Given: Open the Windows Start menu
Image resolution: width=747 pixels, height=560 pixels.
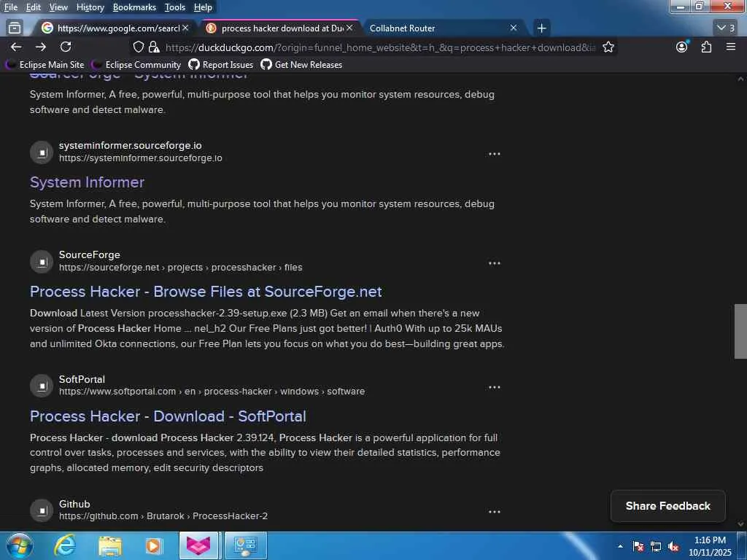Looking at the screenshot, I should pyautogui.click(x=18, y=545).
